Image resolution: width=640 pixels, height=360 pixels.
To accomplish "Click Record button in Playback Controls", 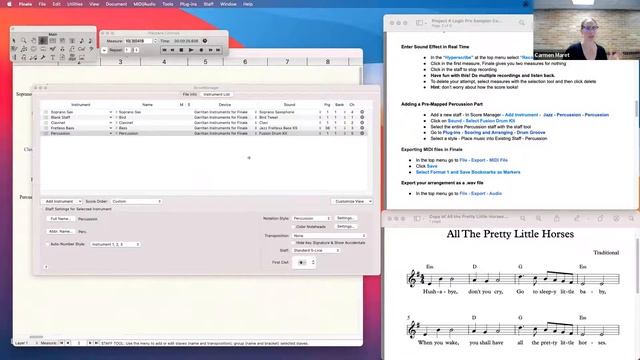I will pyautogui.click(x=201, y=50).
